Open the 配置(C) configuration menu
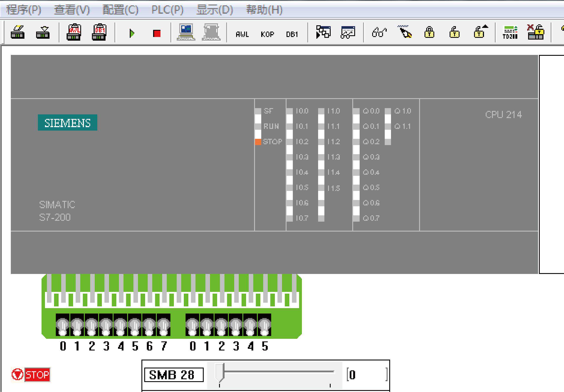The width and height of the screenshot is (564, 392). coord(120,10)
